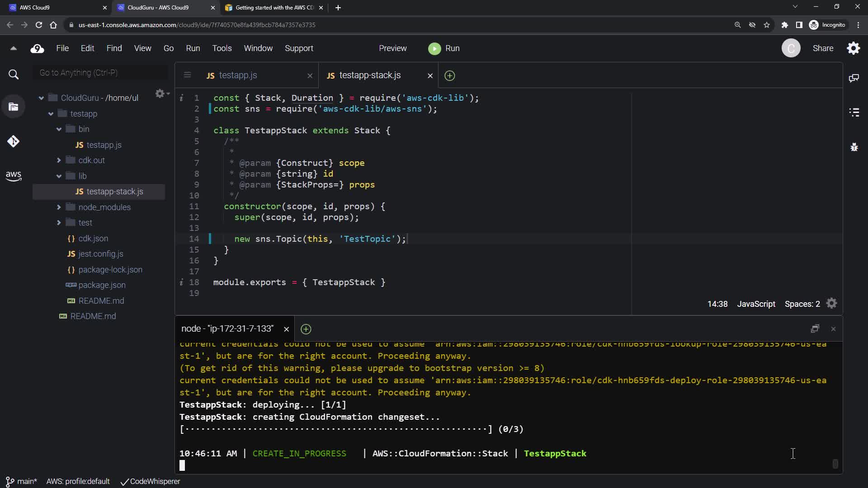Open the Environment file tree panel icon
Screen dimensions: 868x488
pyautogui.click(x=13, y=107)
